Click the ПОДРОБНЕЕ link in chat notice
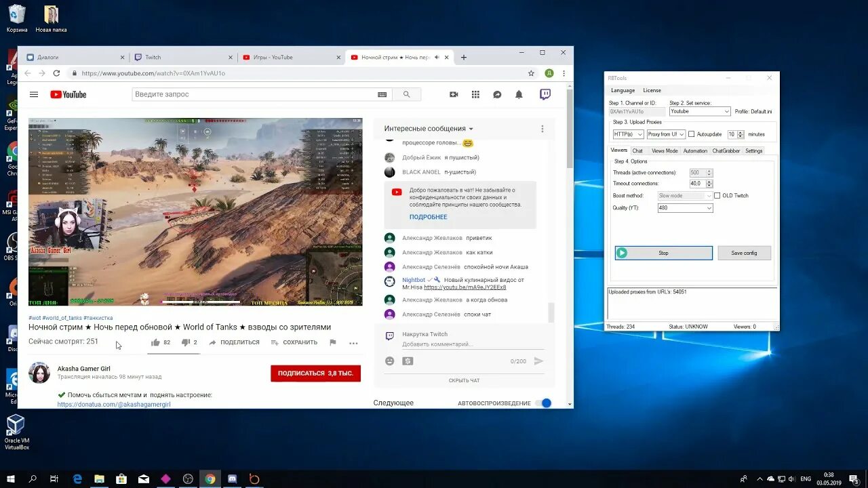Viewport: 868px width, 488px height. coord(428,217)
